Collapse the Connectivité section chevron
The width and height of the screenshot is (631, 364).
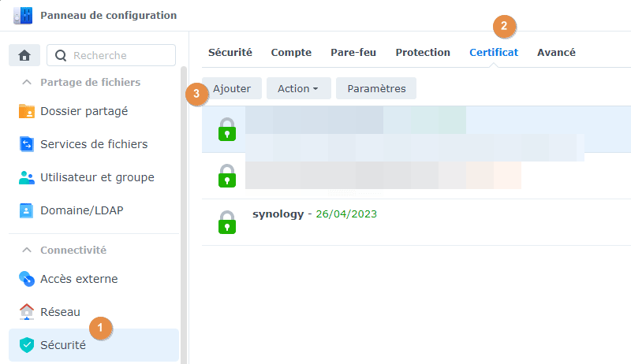[27, 250]
